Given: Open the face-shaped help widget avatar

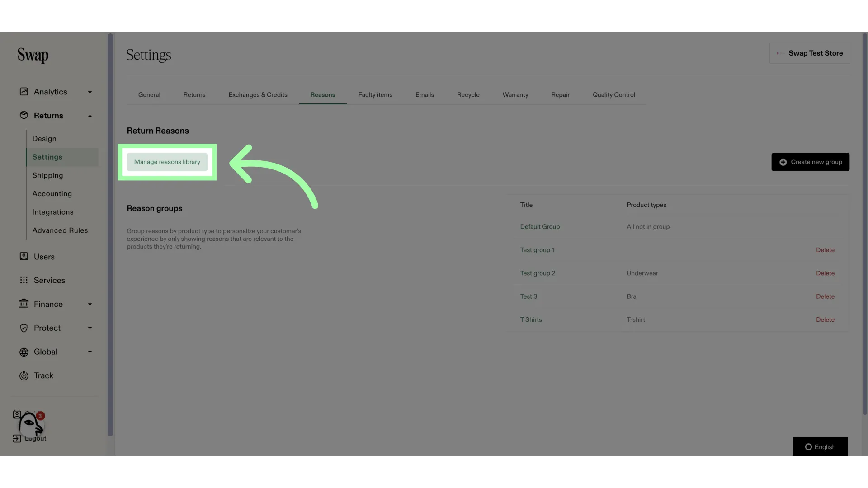Looking at the screenshot, I should [x=31, y=425].
